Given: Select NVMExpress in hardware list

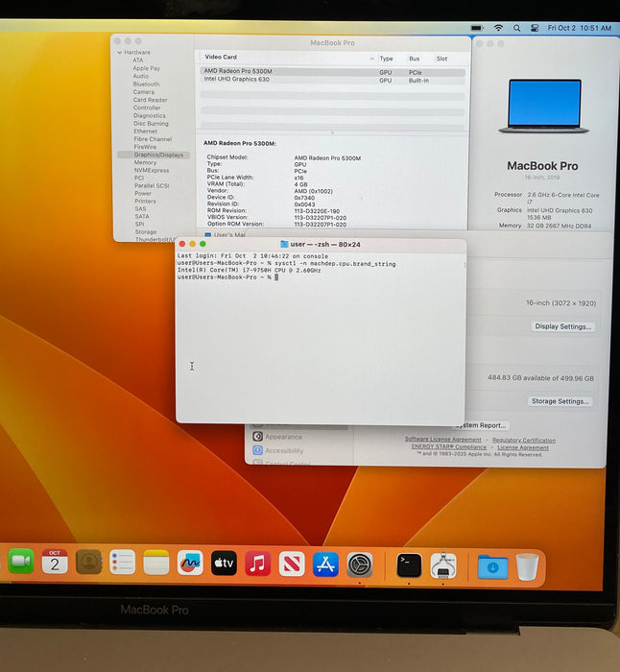Looking at the screenshot, I should (x=152, y=170).
